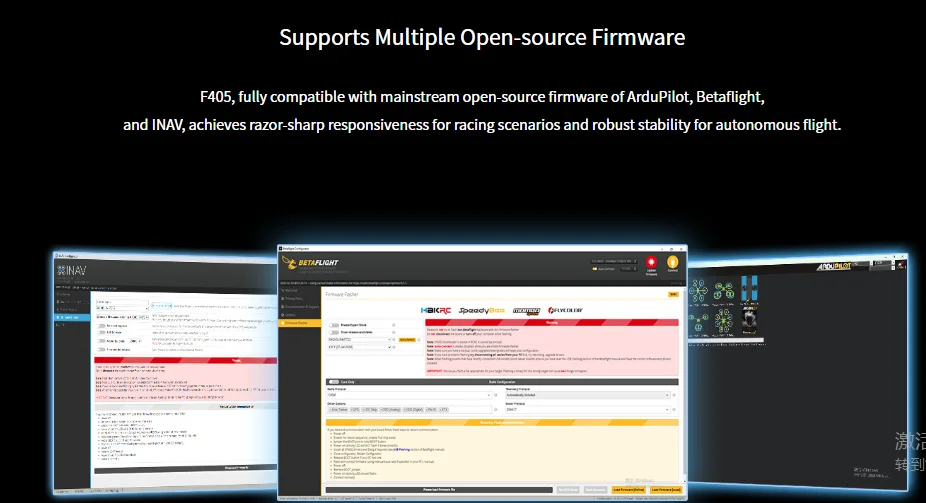The image size is (926, 503).
Task: Select the blue twin-bar frame icon in ArduPilot
Action: (749, 288)
